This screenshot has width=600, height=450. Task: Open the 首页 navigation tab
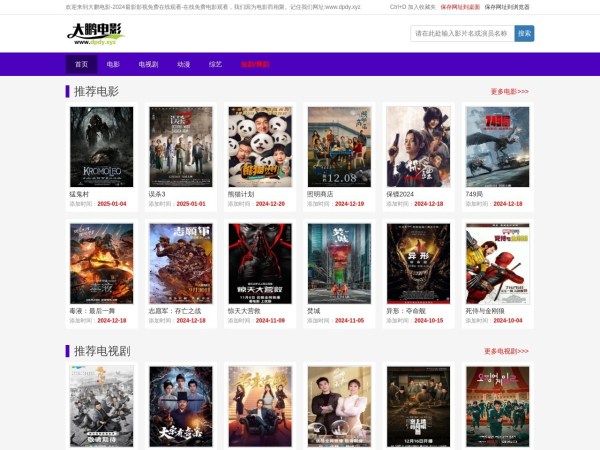click(81, 64)
